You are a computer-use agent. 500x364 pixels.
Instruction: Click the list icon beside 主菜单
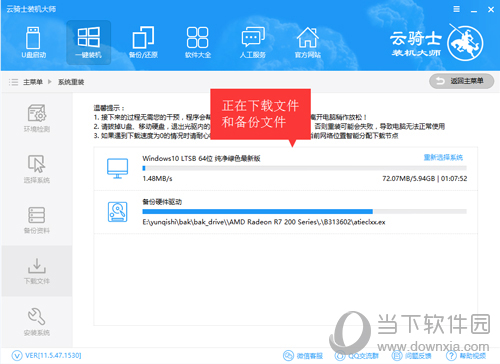13,82
